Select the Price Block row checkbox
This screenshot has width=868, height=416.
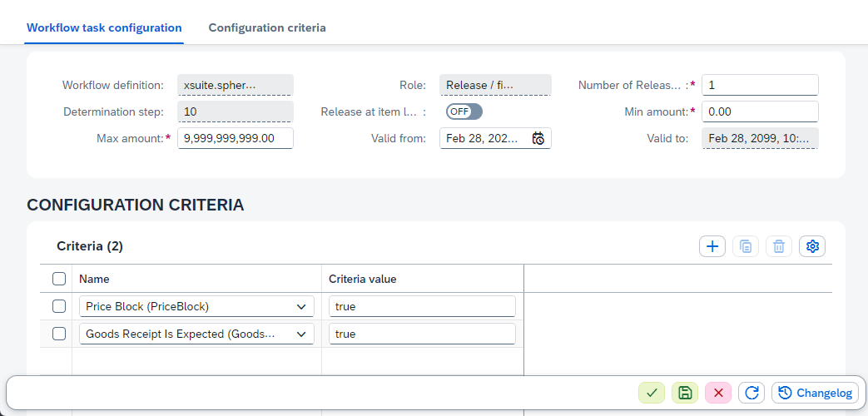[59, 306]
